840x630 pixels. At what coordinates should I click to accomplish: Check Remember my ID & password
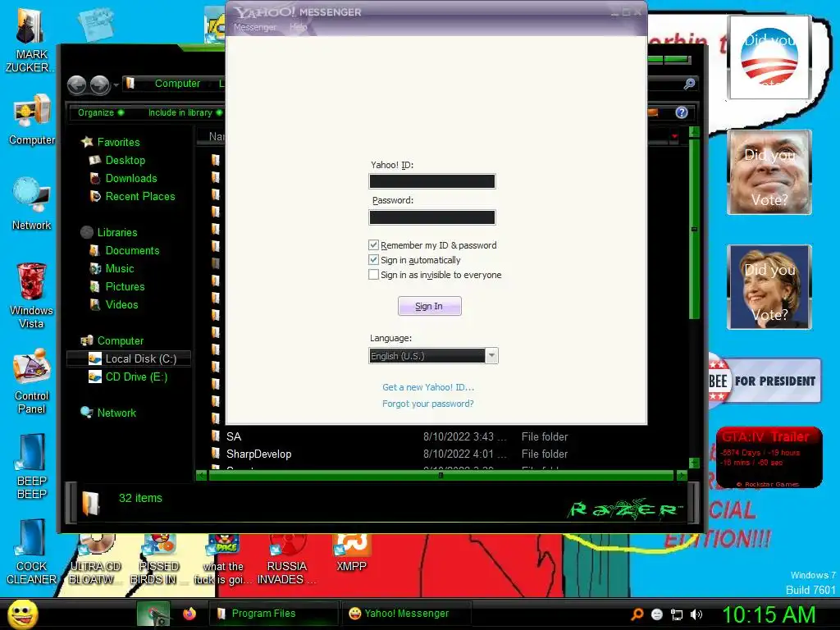(x=373, y=245)
